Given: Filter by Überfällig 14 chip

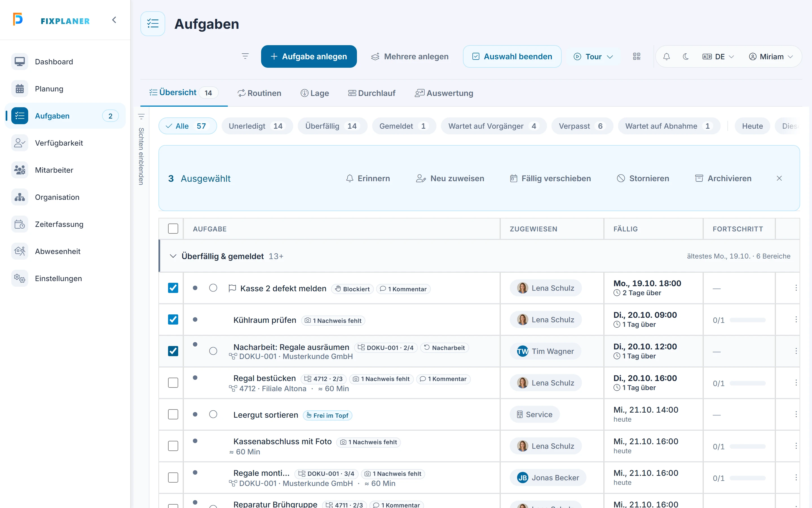Looking at the screenshot, I should tap(332, 126).
